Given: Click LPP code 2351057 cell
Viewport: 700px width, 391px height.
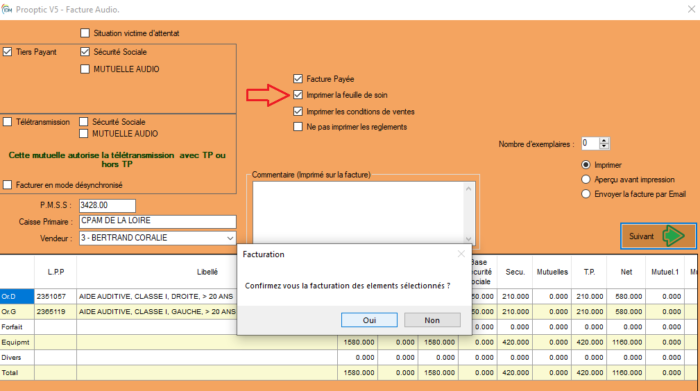Looking at the screenshot, I should [x=55, y=296].
